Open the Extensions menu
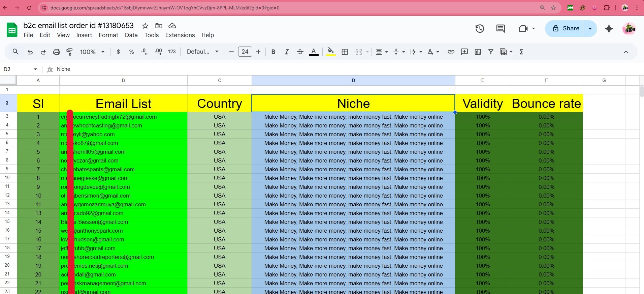 [180, 35]
